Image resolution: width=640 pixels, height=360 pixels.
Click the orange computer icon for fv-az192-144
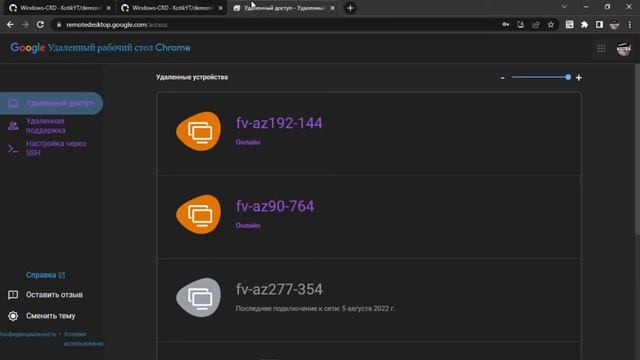[199, 131]
